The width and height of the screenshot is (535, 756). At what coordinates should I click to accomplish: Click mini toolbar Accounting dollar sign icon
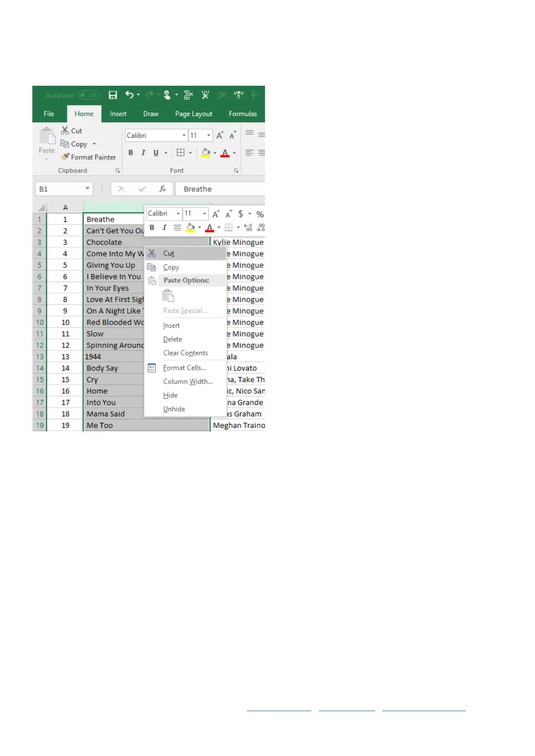[241, 214]
